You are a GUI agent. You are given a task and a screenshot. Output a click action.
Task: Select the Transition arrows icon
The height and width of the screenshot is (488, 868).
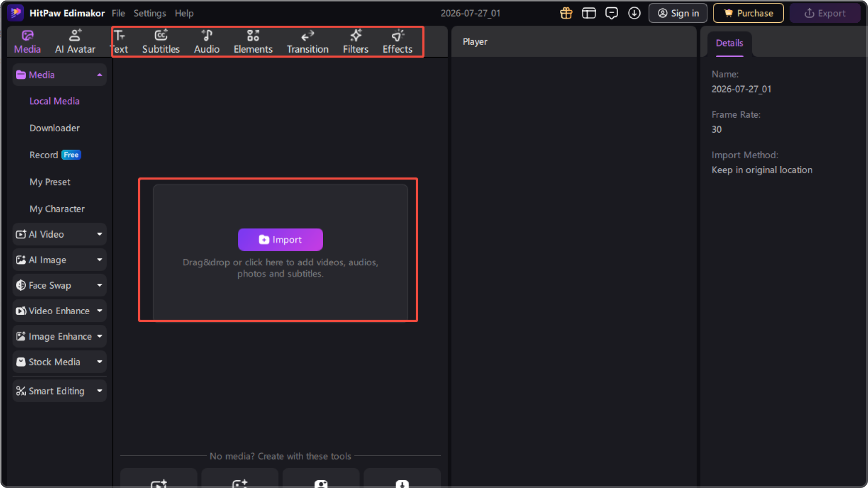308,35
